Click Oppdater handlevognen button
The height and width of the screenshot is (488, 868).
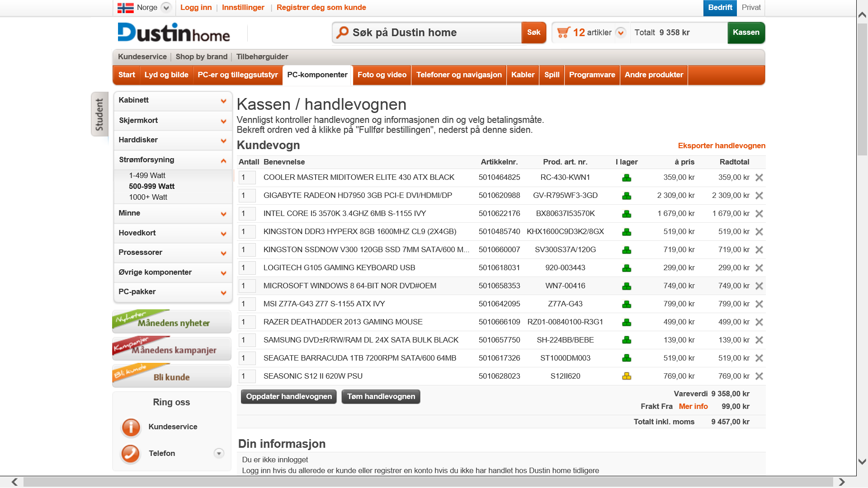click(x=289, y=397)
